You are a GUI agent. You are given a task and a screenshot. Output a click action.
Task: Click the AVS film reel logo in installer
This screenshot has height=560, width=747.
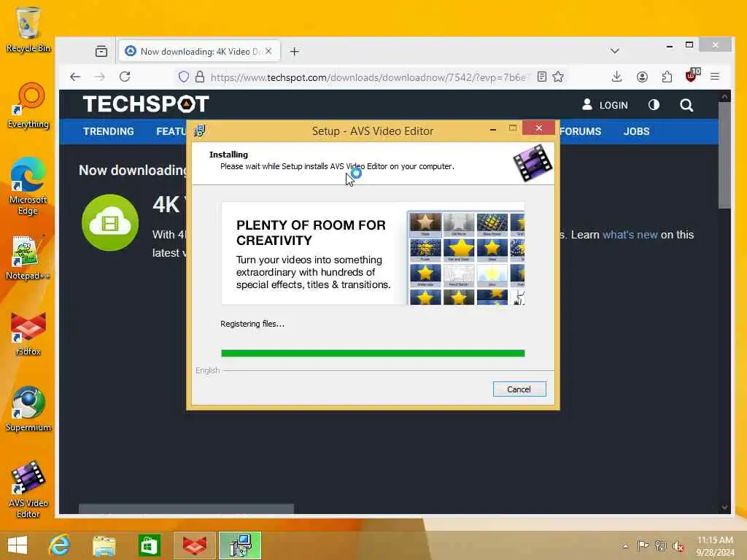pyautogui.click(x=533, y=163)
